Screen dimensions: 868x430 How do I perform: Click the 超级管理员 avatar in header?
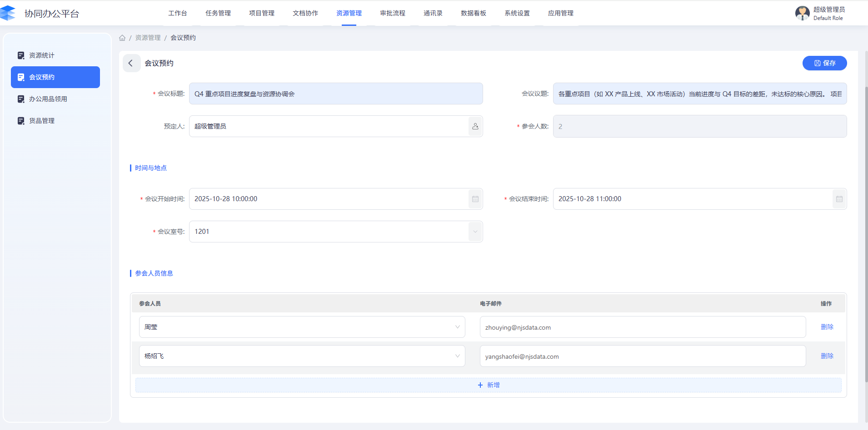[802, 13]
